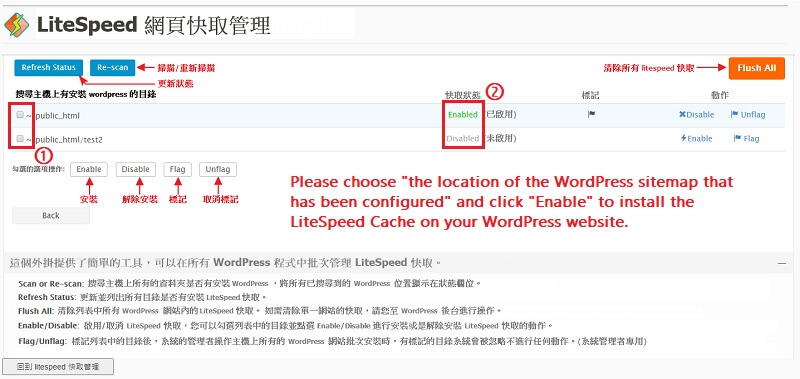Enable cache for public_html/test2 row
Image resolution: width=800 pixels, height=379 pixels.
[x=696, y=138]
